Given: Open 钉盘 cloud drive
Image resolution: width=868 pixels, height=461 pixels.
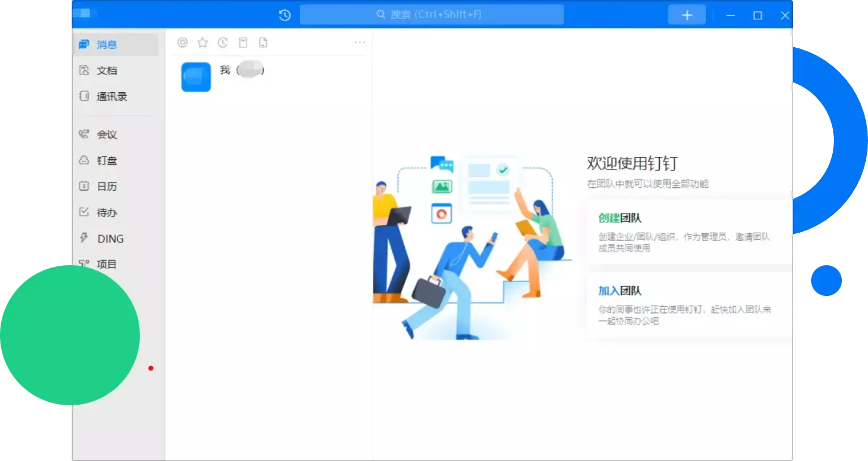Looking at the screenshot, I should tap(115, 161).
